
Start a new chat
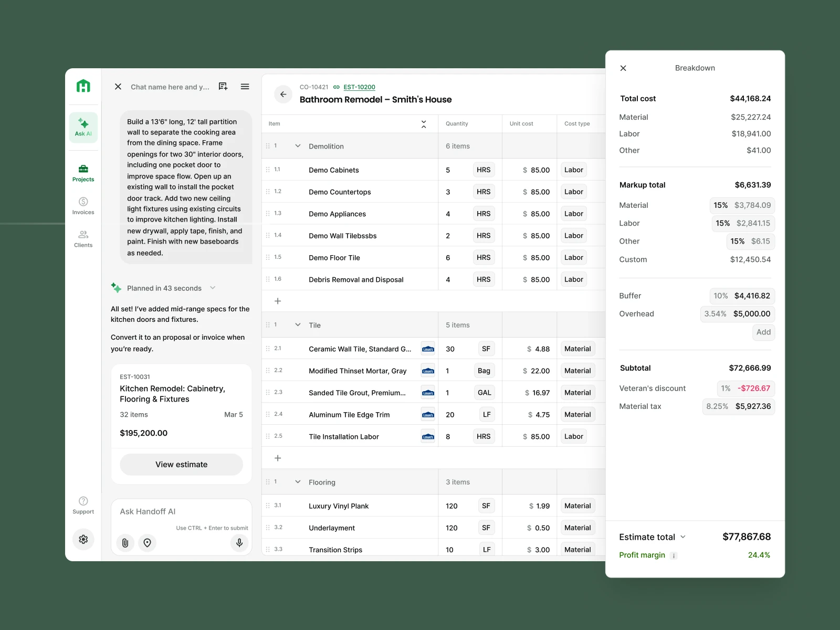pos(223,86)
